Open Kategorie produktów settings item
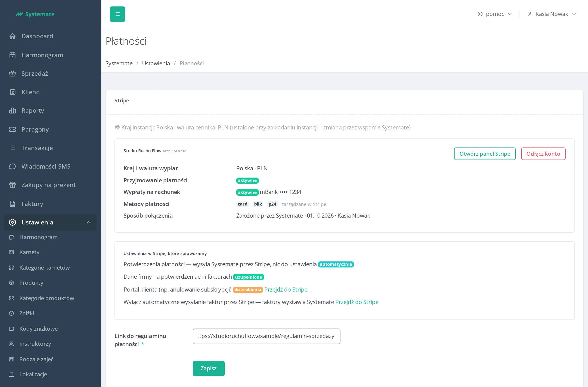The width and height of the screenshot is (588, 387). (46, 298)
